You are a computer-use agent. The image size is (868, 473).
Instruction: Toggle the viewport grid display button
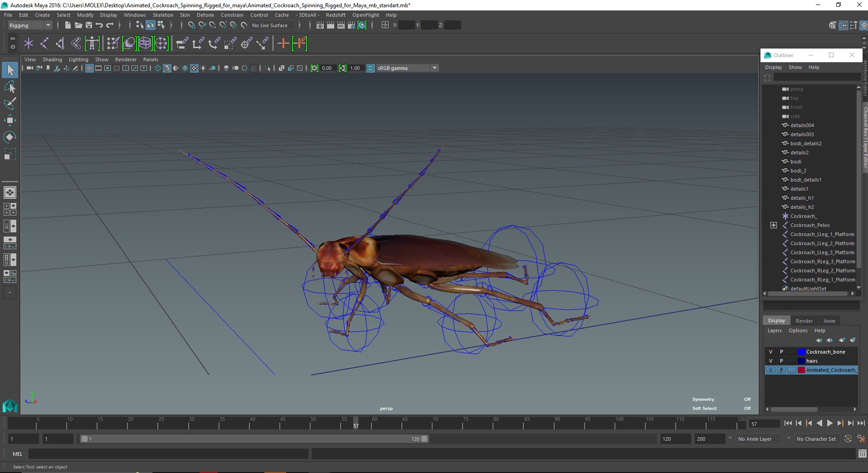(89, 68)
